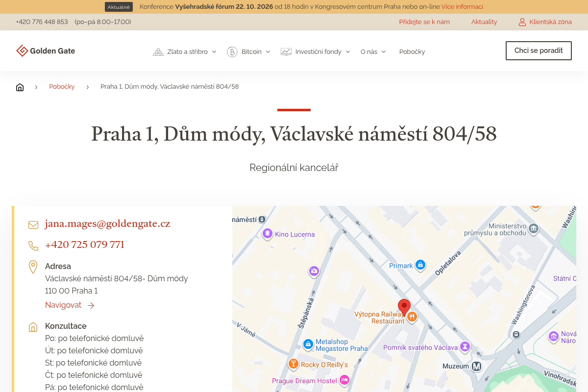Viewport: 588px width, 392px height.
Task: Click the Pomník svatého Václava marker
Action: pyautogui.click(x=465, y=347)
